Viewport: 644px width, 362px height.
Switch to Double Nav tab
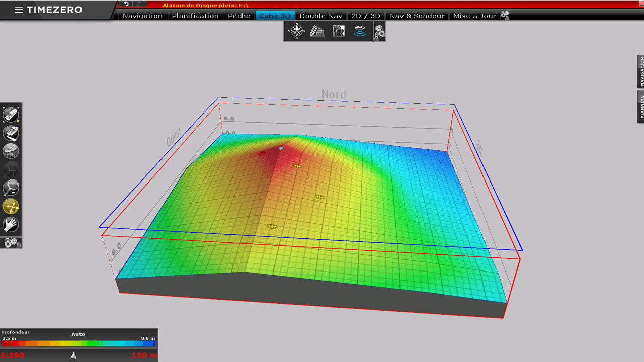[320, 16]
